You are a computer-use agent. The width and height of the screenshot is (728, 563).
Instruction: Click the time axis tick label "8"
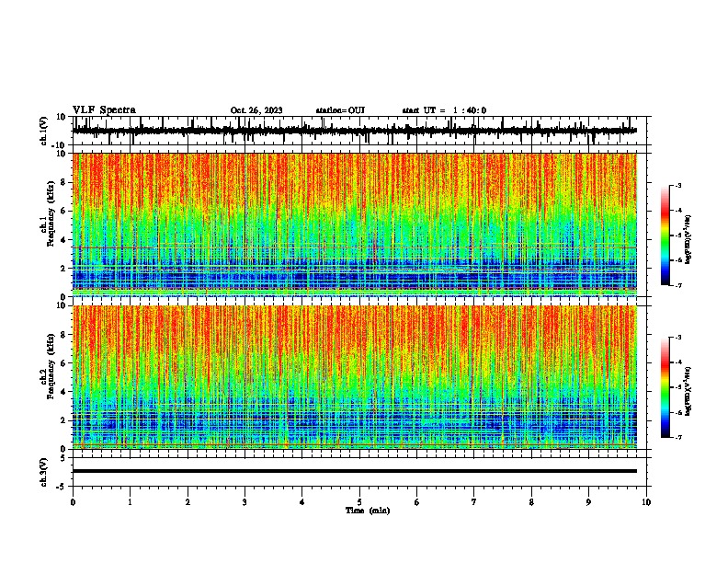coord(531,502)
